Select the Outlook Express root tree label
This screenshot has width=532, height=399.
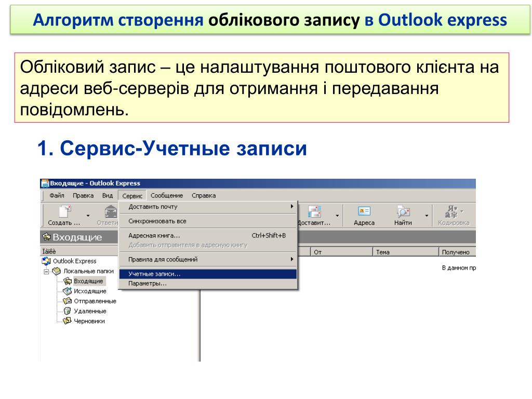click(x=75, y=261)
